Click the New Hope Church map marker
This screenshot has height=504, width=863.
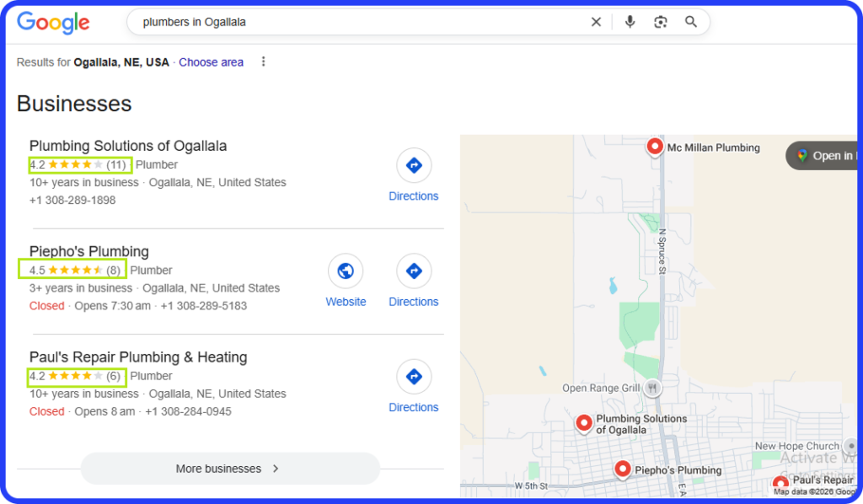tap(851, 446)
